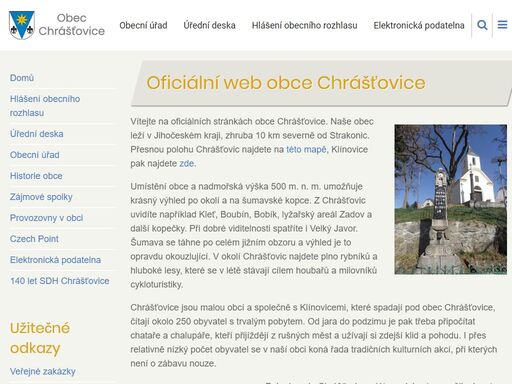Open Czech Point page

click(x=34, y=239)
